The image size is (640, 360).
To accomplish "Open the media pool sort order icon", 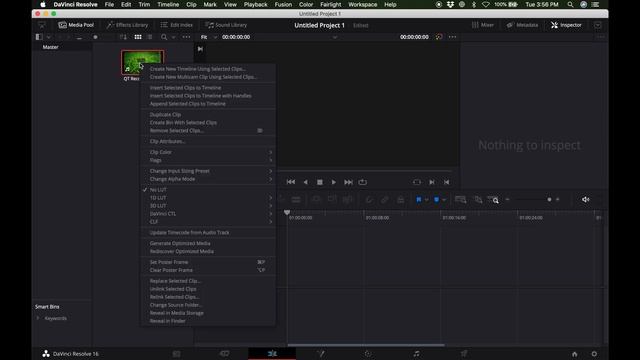I will (123, 37).
